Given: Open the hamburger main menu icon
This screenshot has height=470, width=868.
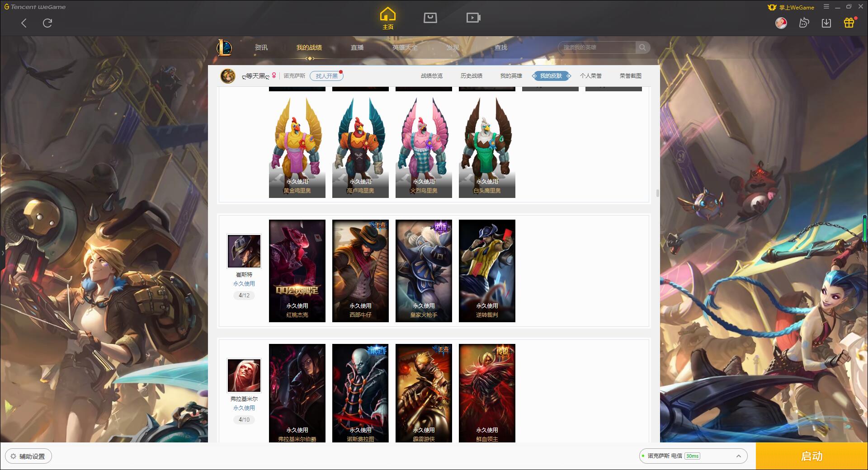Looking at the screenshot, I should pos(826,7).
